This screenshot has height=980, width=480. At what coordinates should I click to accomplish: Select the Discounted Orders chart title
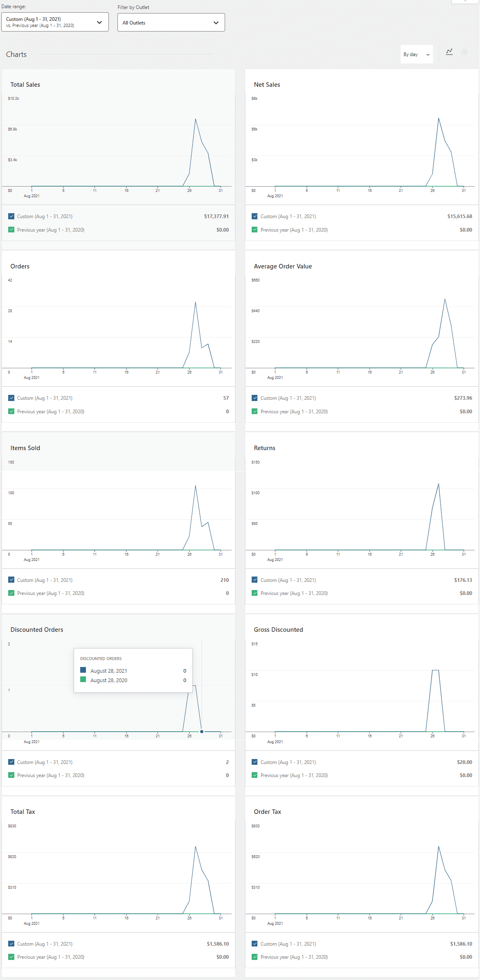[37, 630]
